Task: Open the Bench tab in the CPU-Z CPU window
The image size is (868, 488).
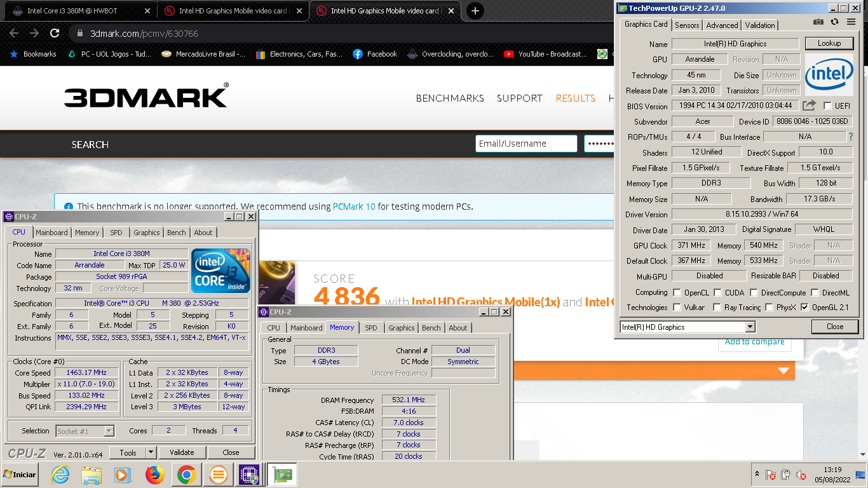Action: (177, 233)
